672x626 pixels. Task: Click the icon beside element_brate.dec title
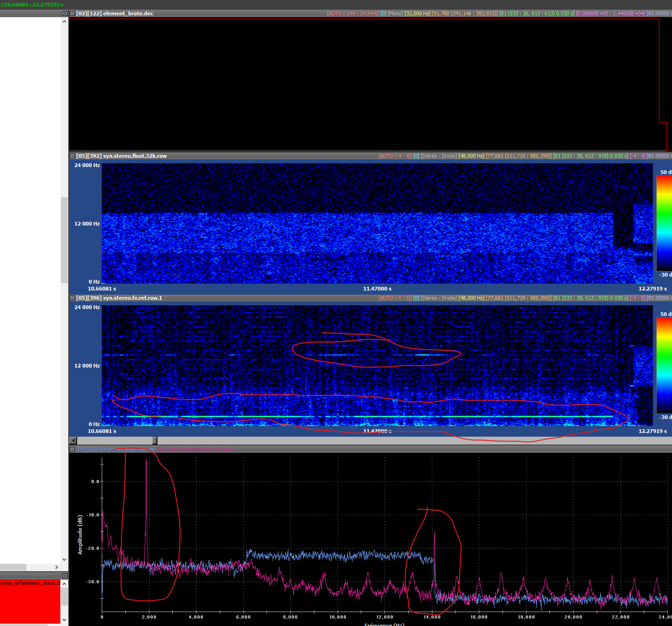tap(72, 13)
